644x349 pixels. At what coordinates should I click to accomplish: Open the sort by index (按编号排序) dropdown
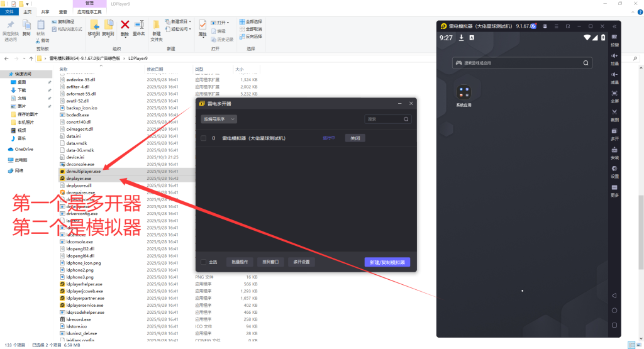(219, 119)
